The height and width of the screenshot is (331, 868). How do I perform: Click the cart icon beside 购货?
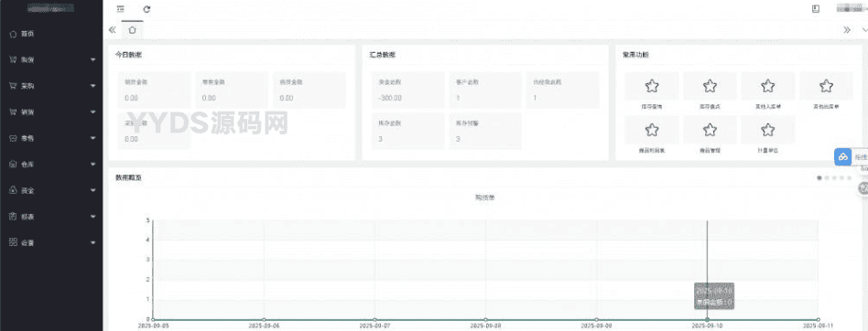pos(13,59)
